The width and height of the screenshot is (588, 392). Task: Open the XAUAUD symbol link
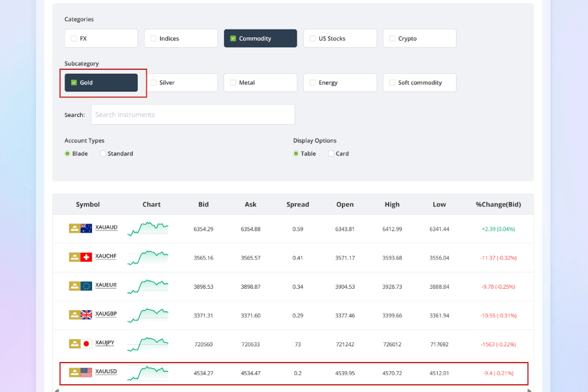click(106, 227)
